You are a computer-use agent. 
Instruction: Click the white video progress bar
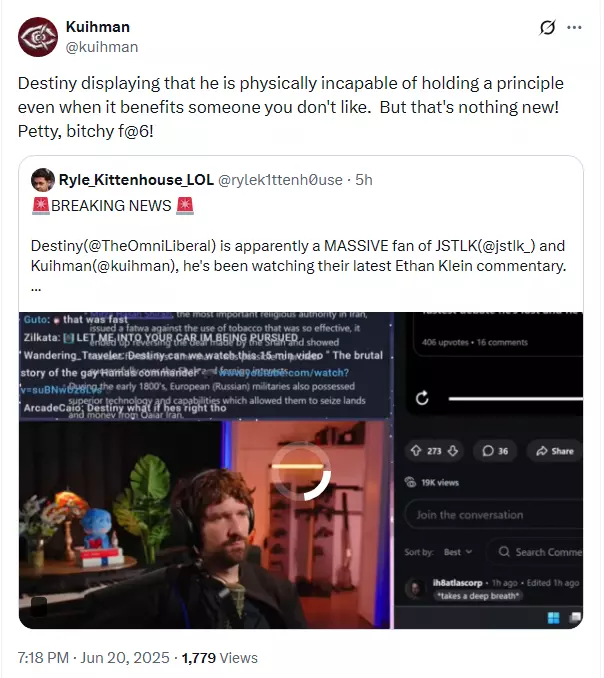tap(515, 399)
